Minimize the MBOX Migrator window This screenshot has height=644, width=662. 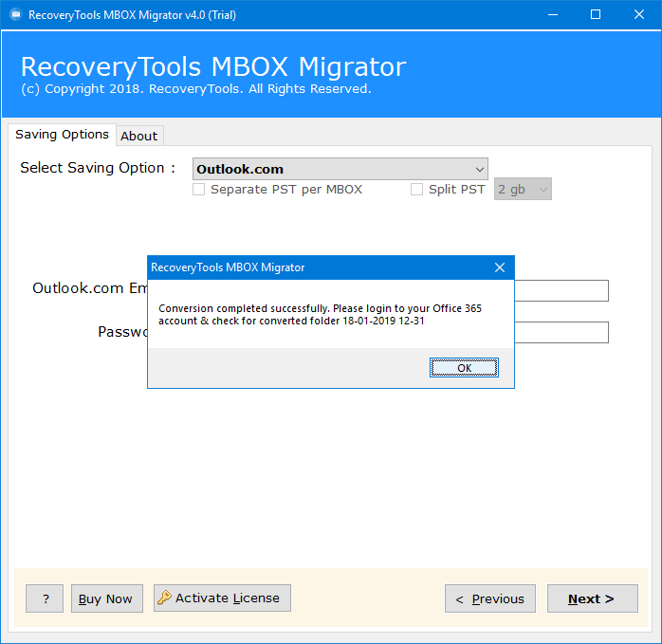tap(553, 15)
